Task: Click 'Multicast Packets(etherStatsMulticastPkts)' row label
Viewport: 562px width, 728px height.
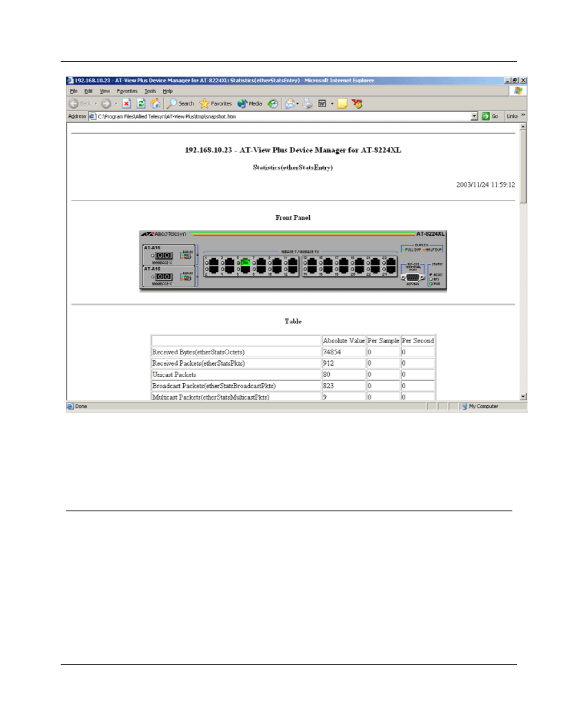Action: pos(211,397)
